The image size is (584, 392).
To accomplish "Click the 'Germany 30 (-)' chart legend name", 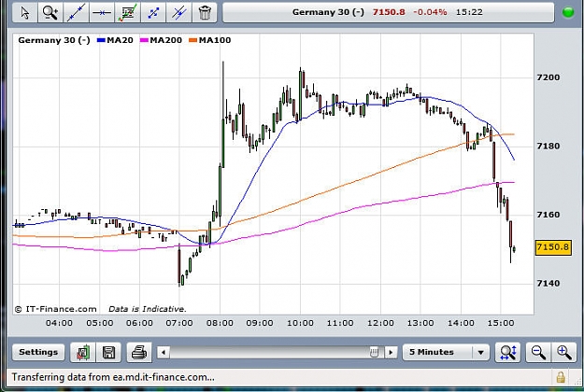I will click(x=54, y=40).
